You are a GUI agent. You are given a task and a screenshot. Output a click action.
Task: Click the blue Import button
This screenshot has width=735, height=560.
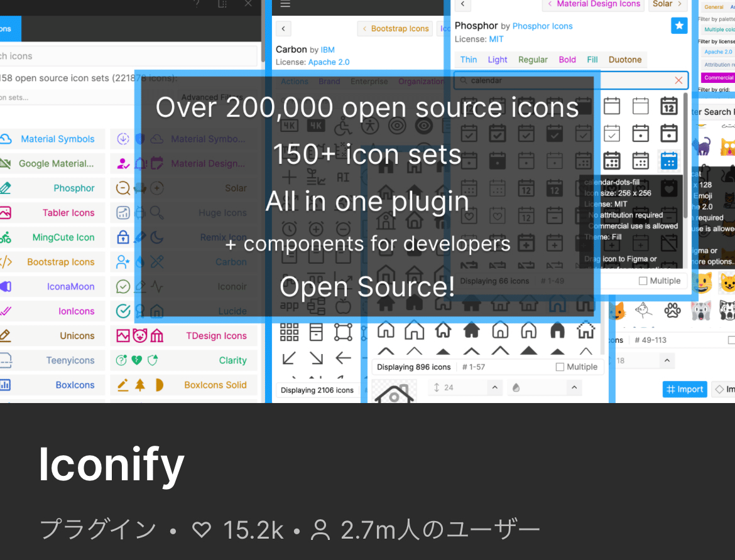click(x=685, y=389)
